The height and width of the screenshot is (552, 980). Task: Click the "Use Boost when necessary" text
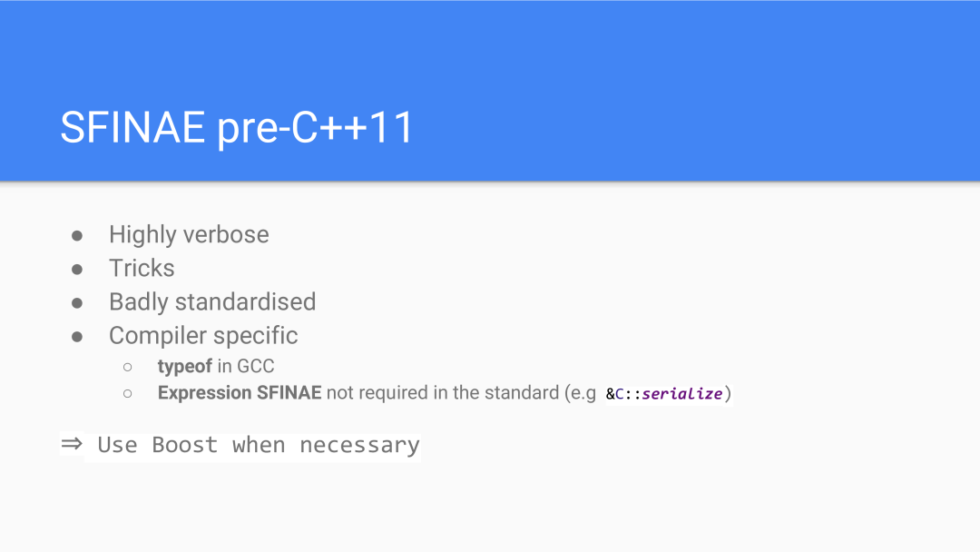(259, 445)
